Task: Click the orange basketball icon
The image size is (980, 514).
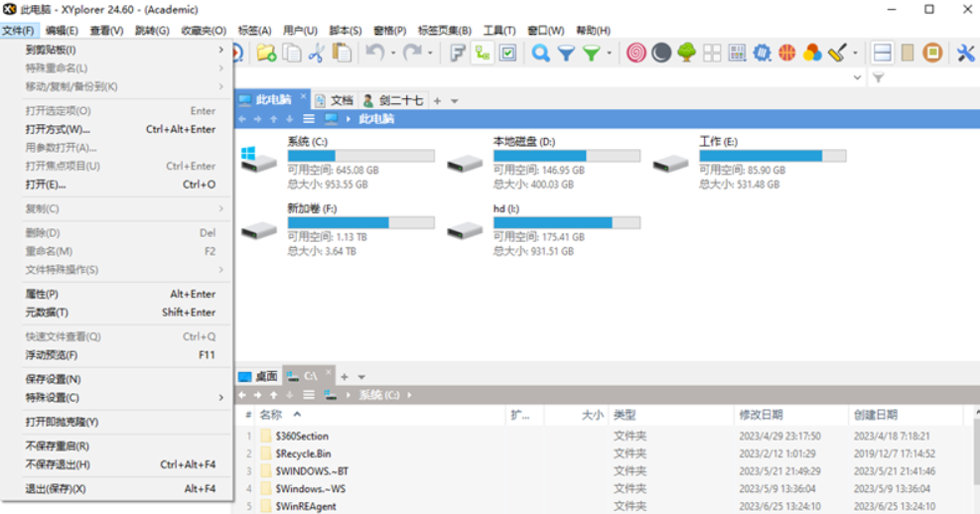Action: (786, 53)
